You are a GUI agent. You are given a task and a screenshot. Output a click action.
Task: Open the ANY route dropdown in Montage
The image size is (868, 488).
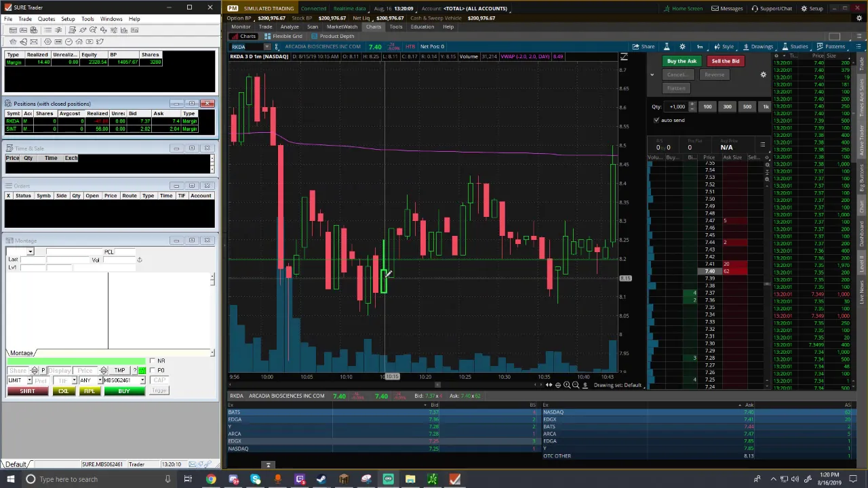(x=100, y=380)
